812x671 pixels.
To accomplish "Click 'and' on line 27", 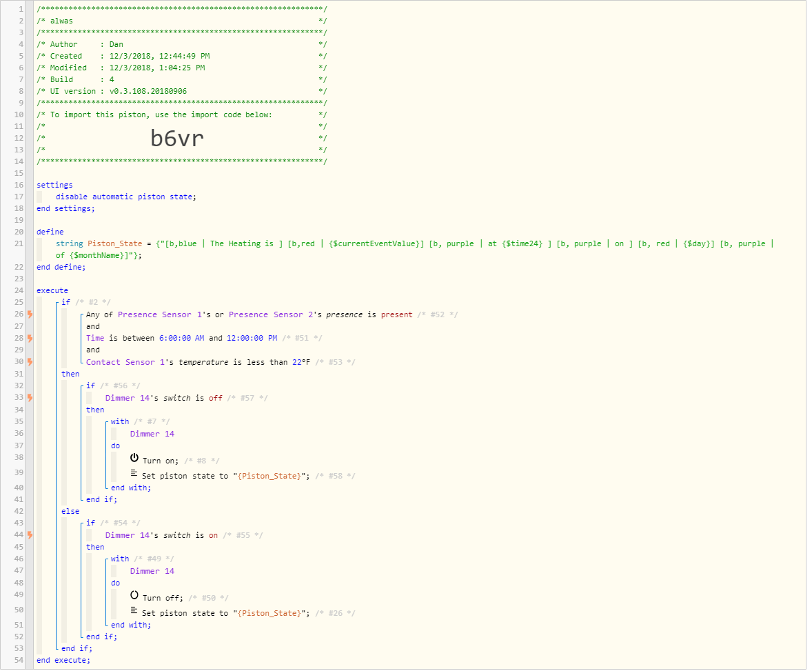I will (92, 326).
